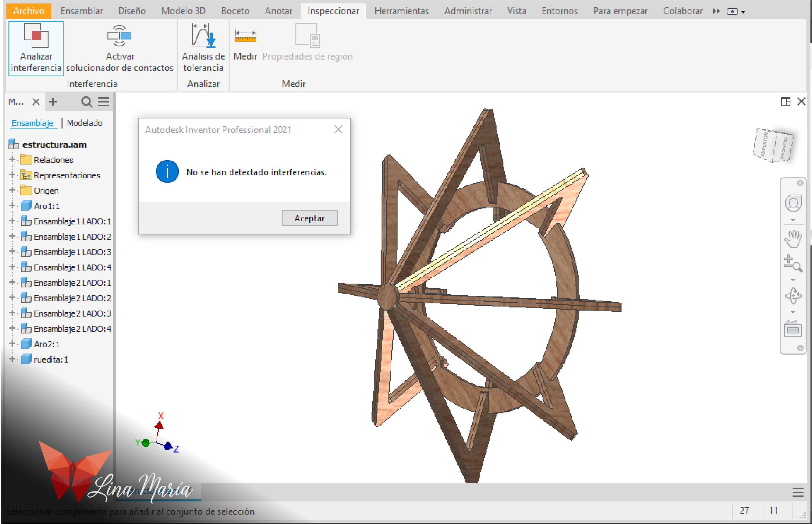Switch to the Herramientas ribbon tab

tap(402, 11)
